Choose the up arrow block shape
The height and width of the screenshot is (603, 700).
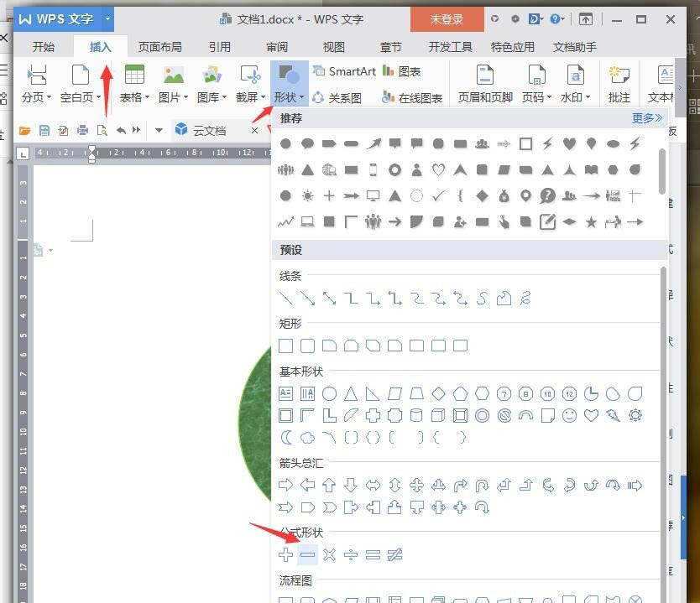tap(330, 485)
